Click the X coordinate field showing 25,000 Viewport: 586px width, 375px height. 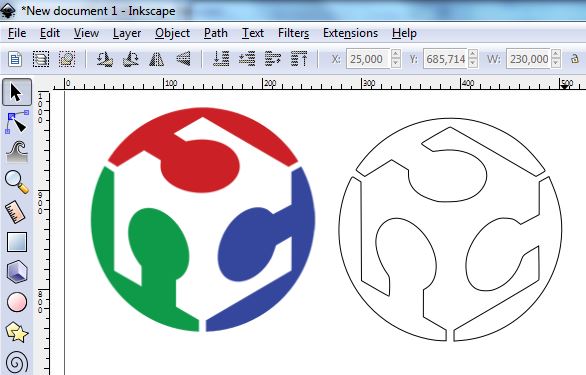368,59
